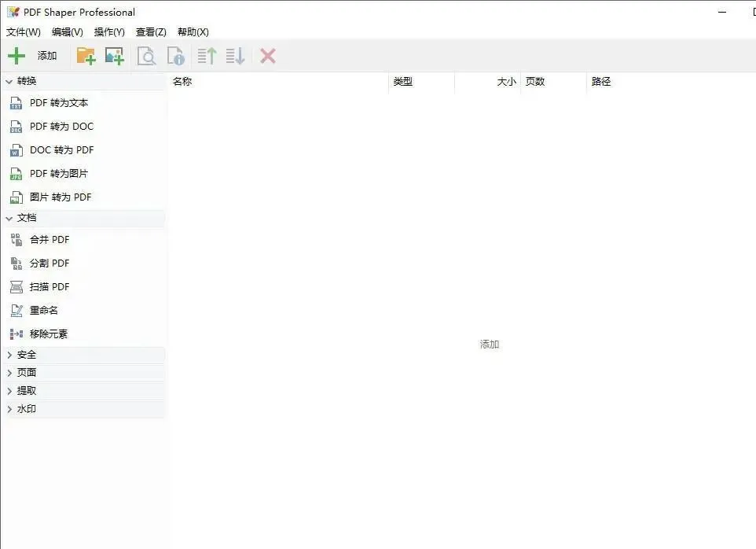Viewport: 756px width, 549px height.
Task: Click the DOC 转为 PDF Word icon
Action: pyautogui.click(x=16, y=150)
